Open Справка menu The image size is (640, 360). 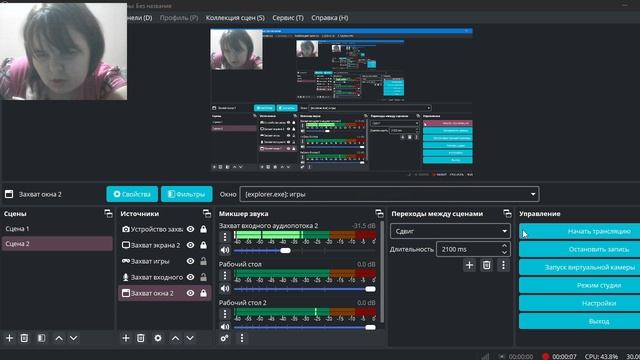330,18
